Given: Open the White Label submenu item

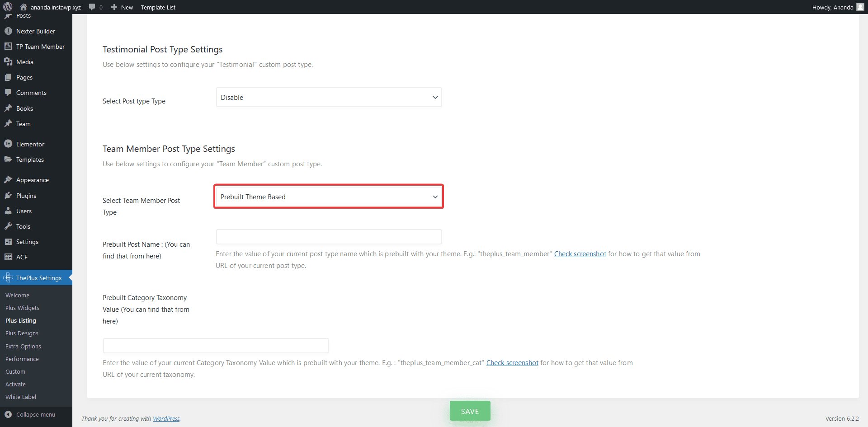Looking at the screenshot, I should point(21,397).
